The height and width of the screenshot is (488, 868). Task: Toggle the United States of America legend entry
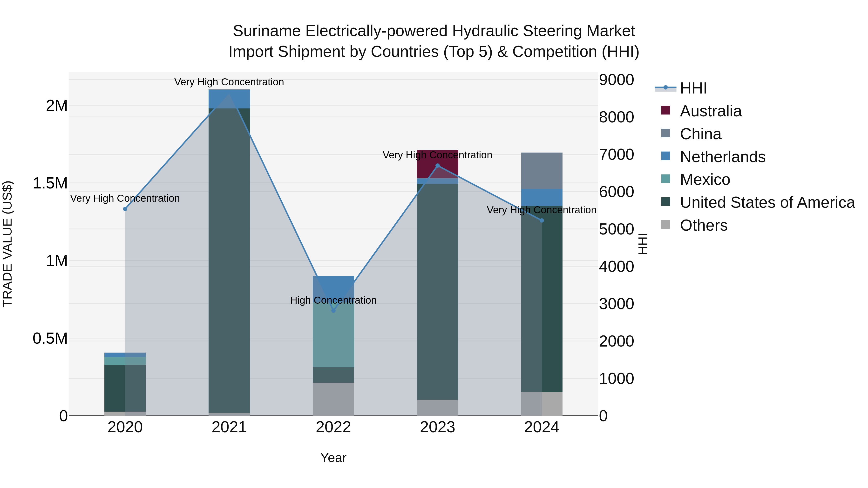pyautogui.click(x=758, y=202)
